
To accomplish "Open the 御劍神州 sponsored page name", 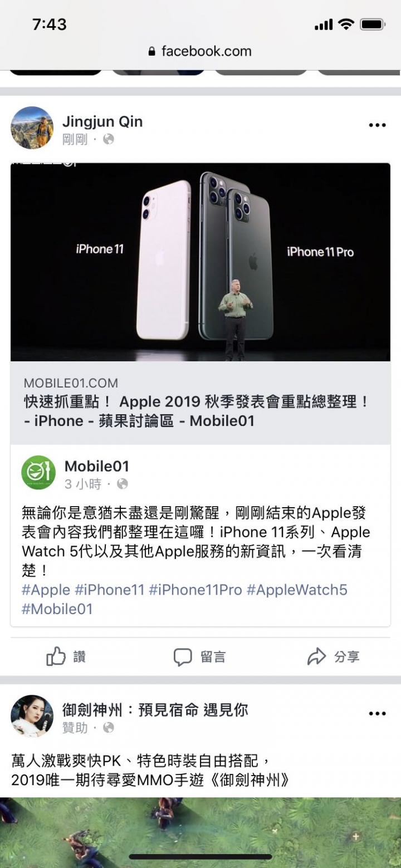I will pyautogui.click(x=155, y=710).
